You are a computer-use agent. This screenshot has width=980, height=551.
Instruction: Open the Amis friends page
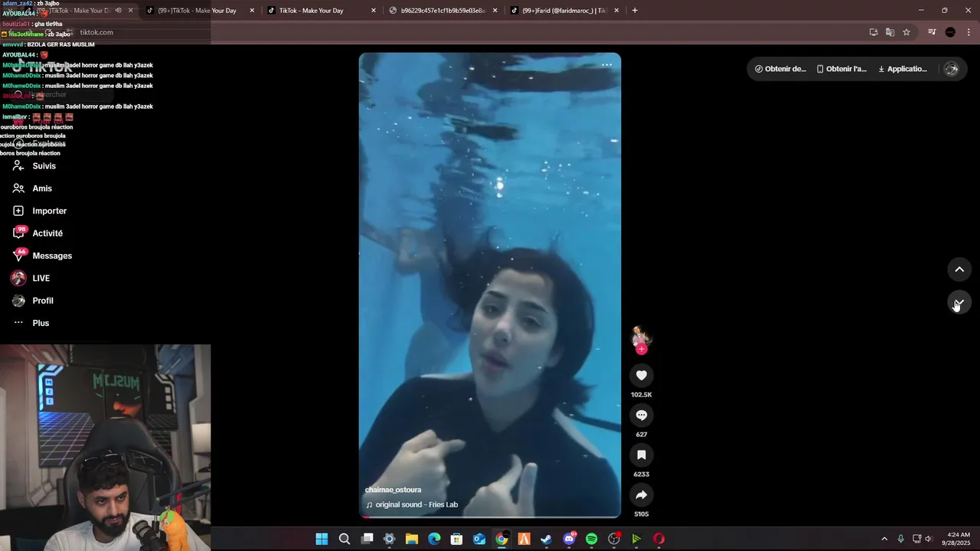(42, 188)
